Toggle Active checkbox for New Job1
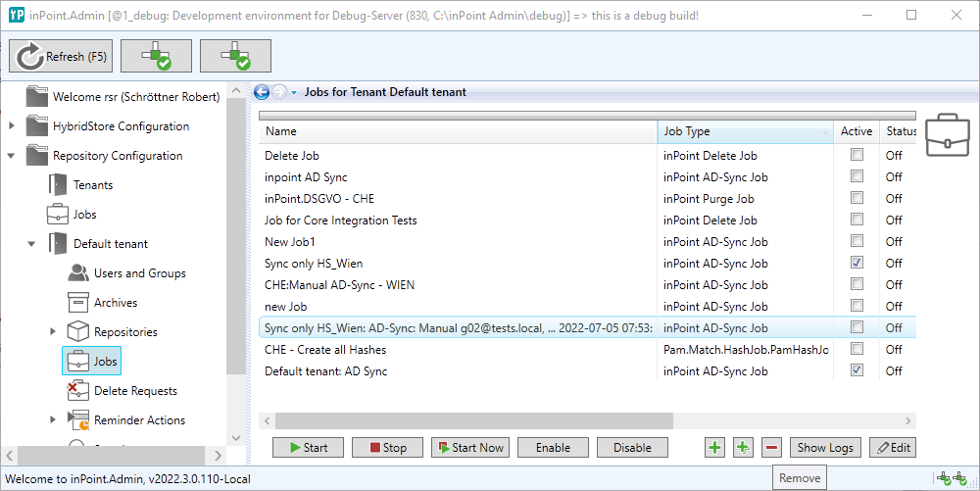The image size is (980, 491). click(857, 241)
